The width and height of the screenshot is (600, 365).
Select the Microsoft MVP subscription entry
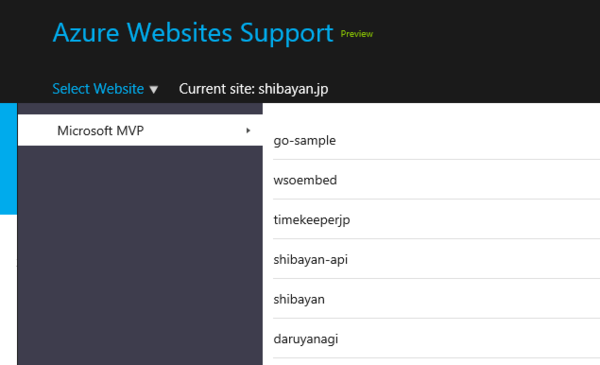coord(140,130)
